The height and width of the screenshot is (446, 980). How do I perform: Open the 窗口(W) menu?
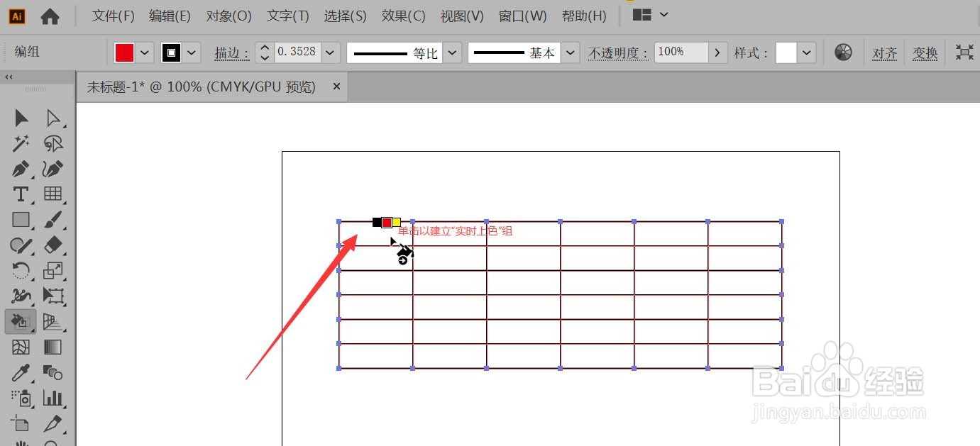523,16
